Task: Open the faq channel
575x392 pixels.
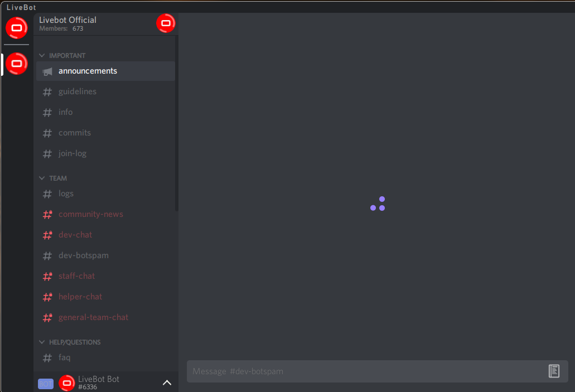Action: (x=65, y=357)
